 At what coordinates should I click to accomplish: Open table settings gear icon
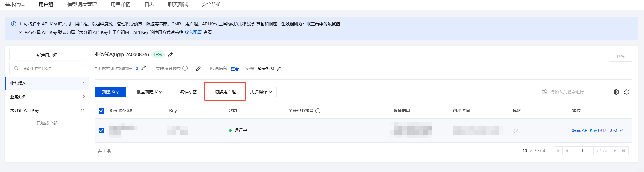(x=616, y=92)
